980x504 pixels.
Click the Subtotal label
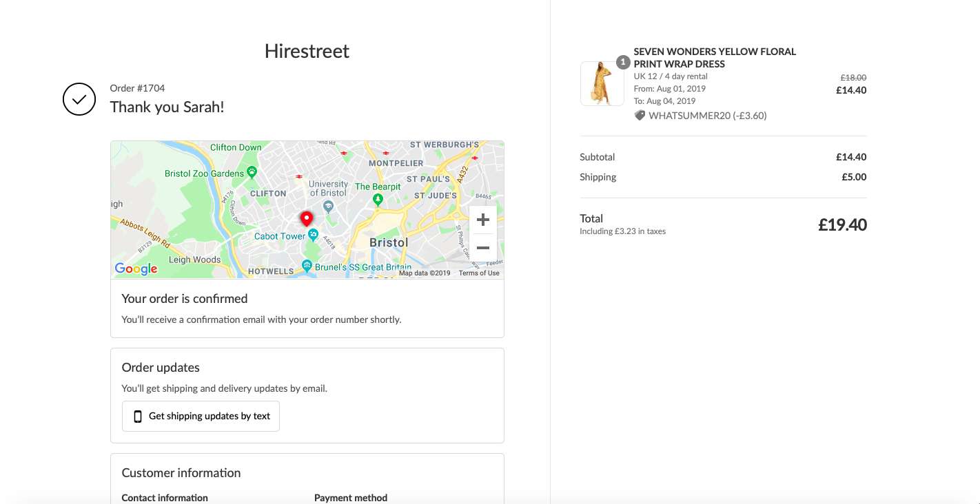click(597, 157)
